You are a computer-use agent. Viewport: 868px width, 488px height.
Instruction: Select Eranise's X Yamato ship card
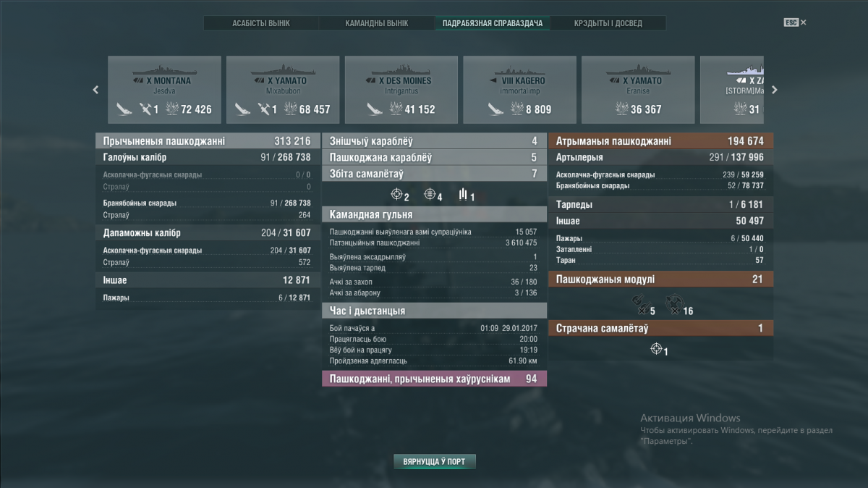tap(638, 90)
